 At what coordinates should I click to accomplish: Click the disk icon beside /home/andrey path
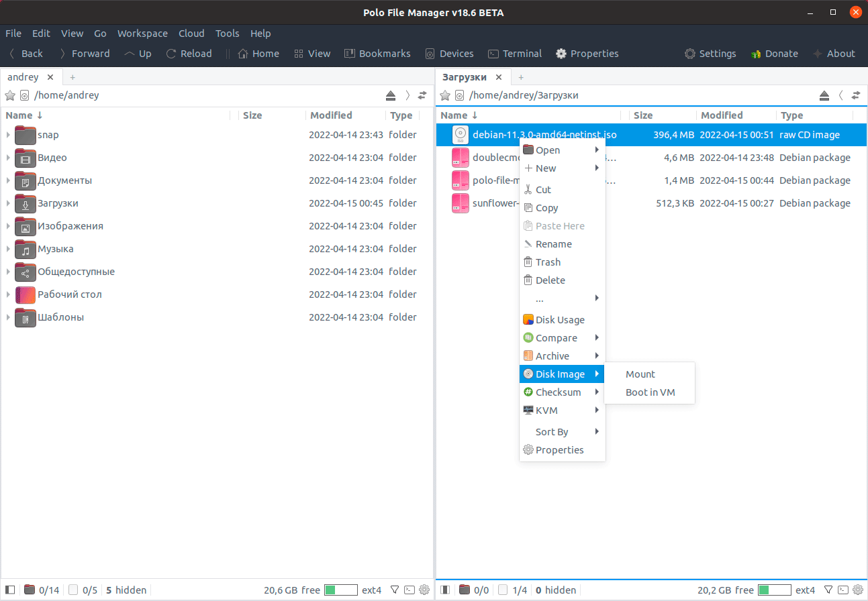25,95
